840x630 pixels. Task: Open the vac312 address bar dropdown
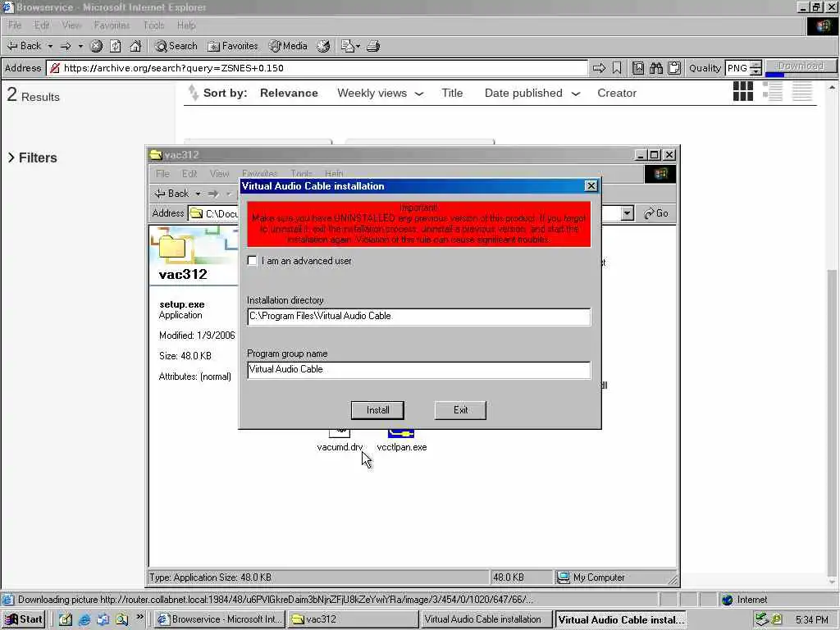coord(628,213)
